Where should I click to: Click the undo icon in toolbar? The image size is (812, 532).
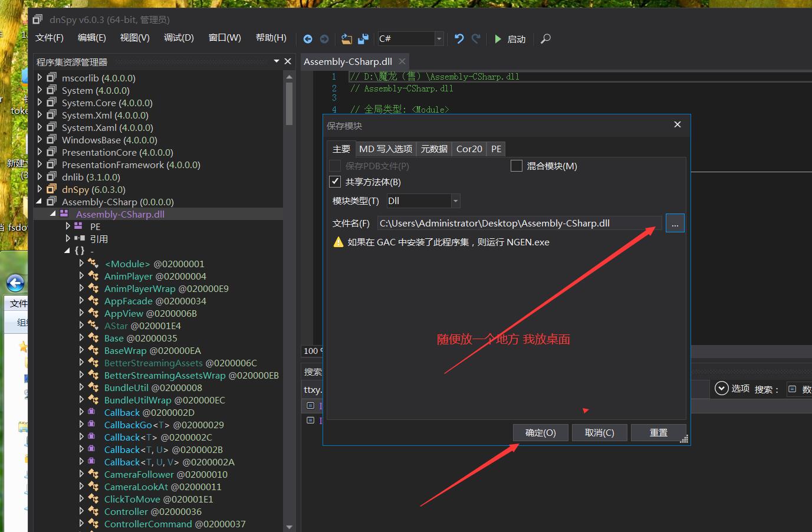[459, 39]
